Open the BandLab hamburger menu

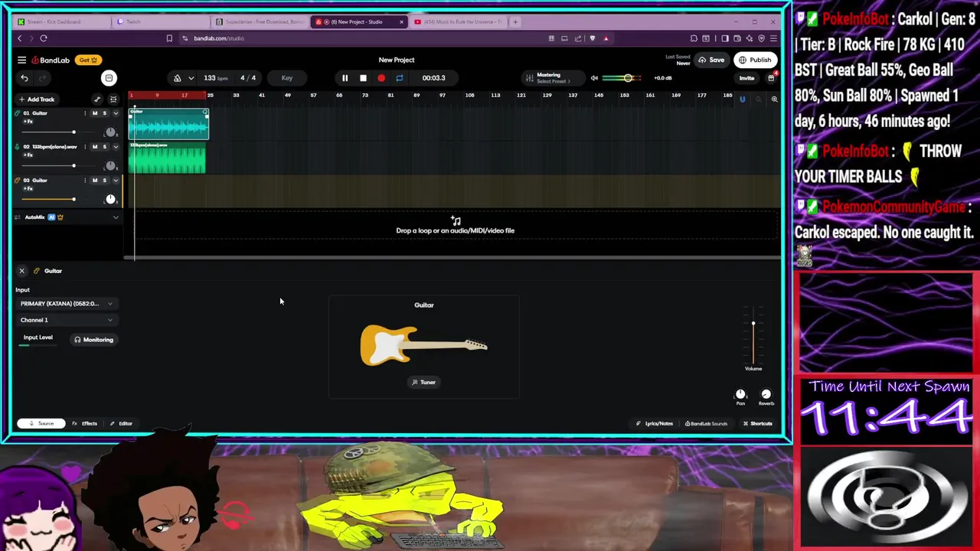point(22,60)
